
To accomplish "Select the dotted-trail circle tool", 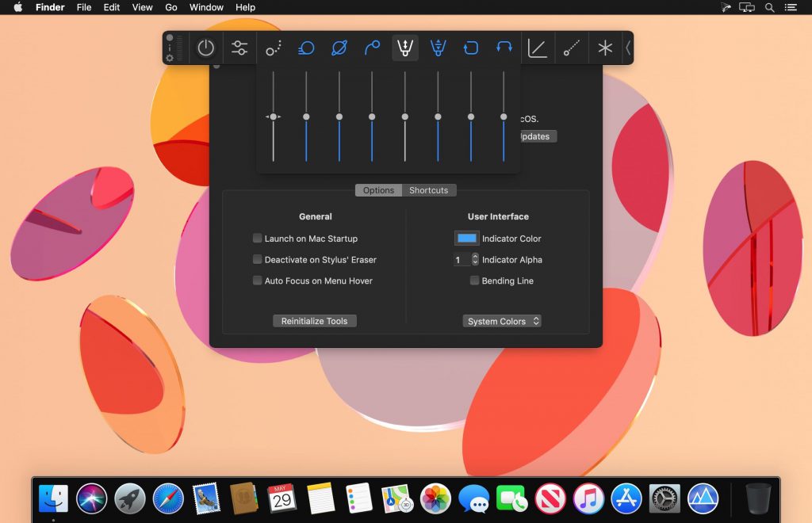I will coord(274,48).
